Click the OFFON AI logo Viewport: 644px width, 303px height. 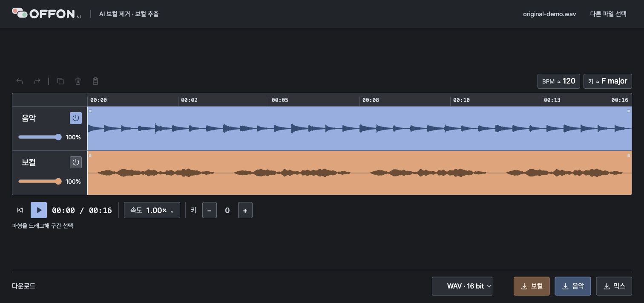tap(46, 13)
